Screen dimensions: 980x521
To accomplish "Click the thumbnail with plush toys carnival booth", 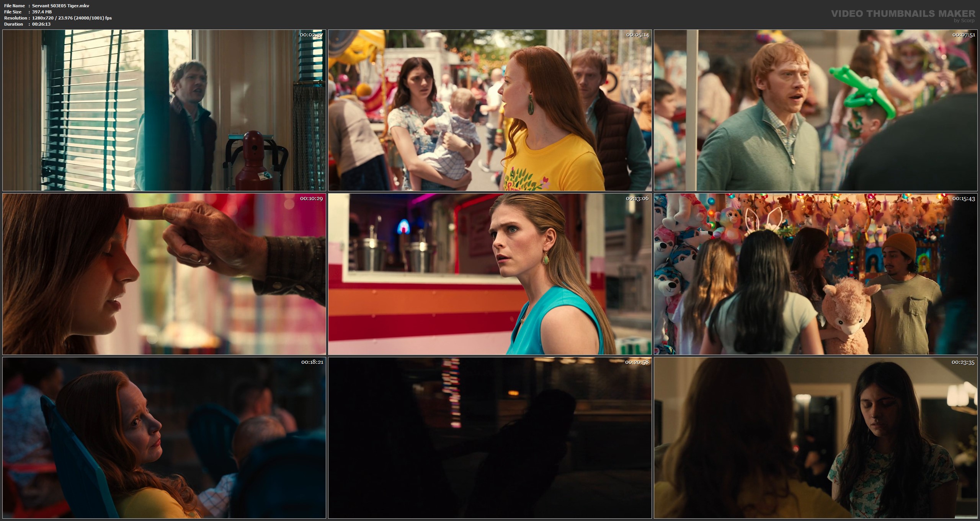I will pyautogui.click(x=816, y=274).
